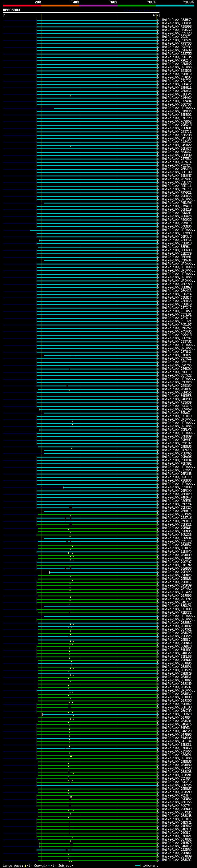
Task: Select UniRef100_A3LNB1 entry
Action: coord(176,128)
